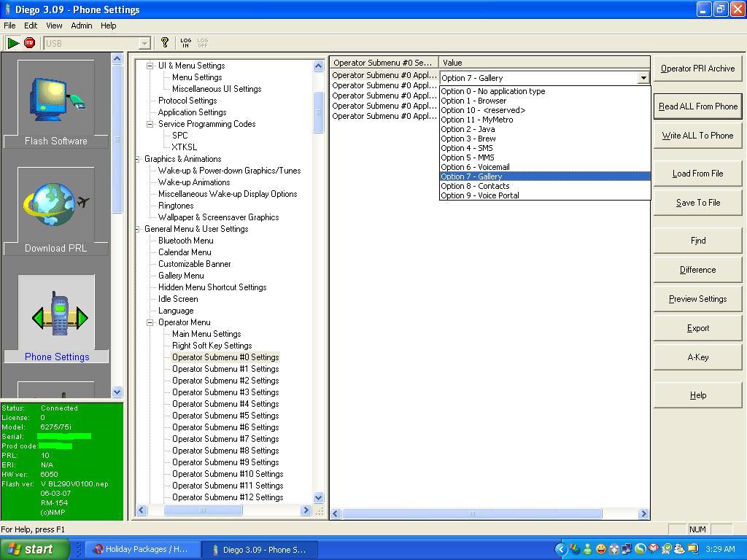747x560 pixels.
Task: Open the Download PRL globe icon
Action: click(x=56, y=211)
